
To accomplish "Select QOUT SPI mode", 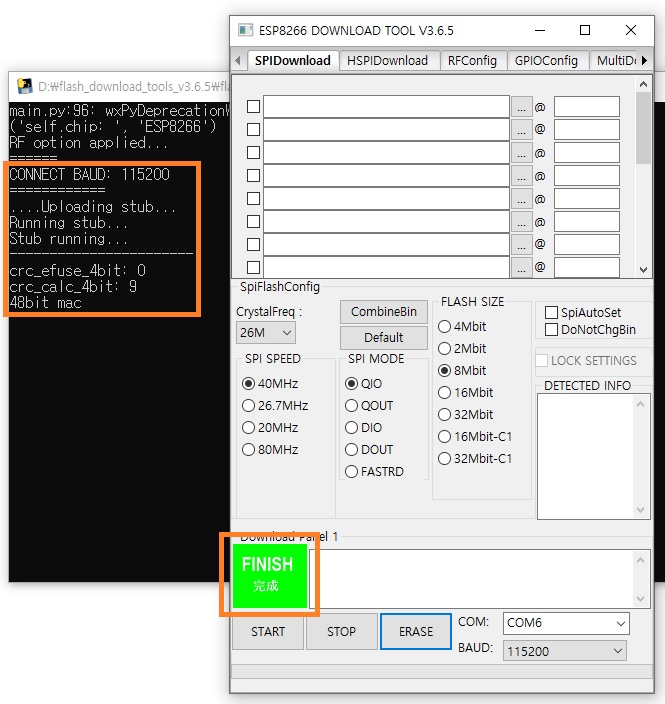I will [x=369, y=405].
